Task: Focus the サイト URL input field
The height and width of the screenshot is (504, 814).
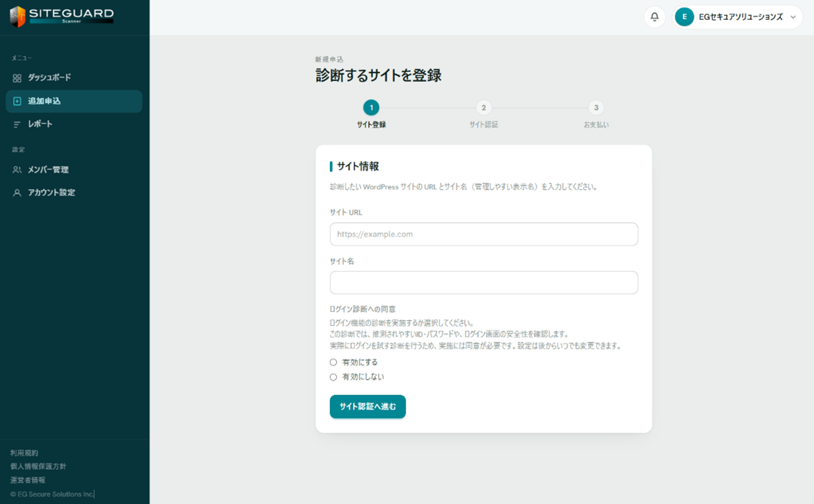Action: pos(484,234)
